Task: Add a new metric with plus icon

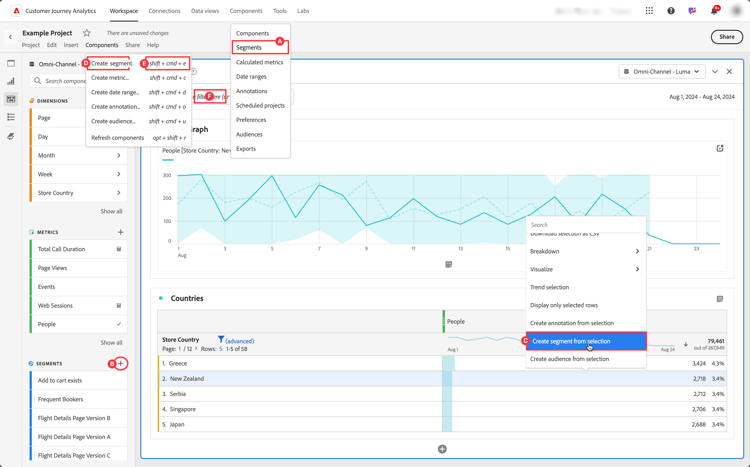Action: tap(121, 232)
